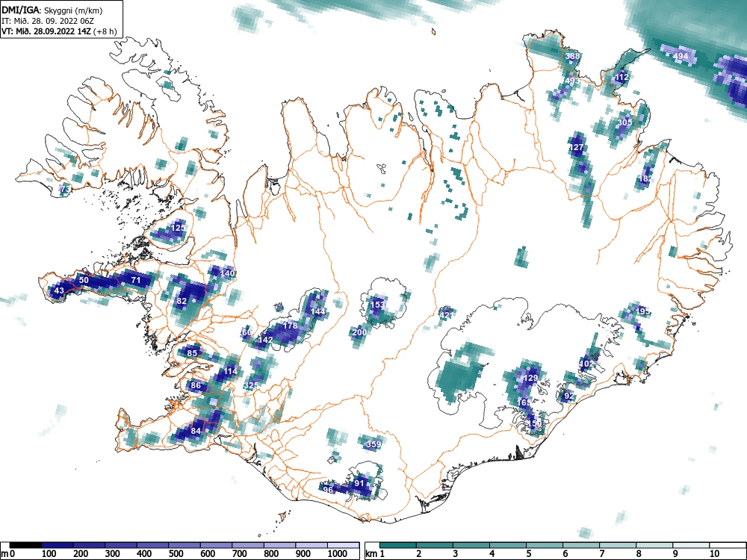Screen dimensions: 747x560
Task: Select the 112 visibility label
Action: tap(622, 77)
